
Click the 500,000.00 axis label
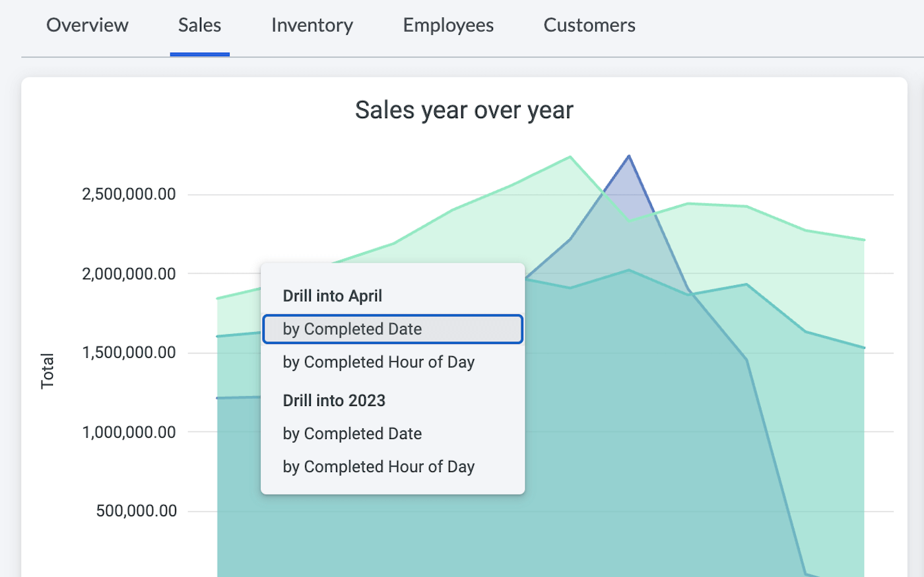[135, 510]
